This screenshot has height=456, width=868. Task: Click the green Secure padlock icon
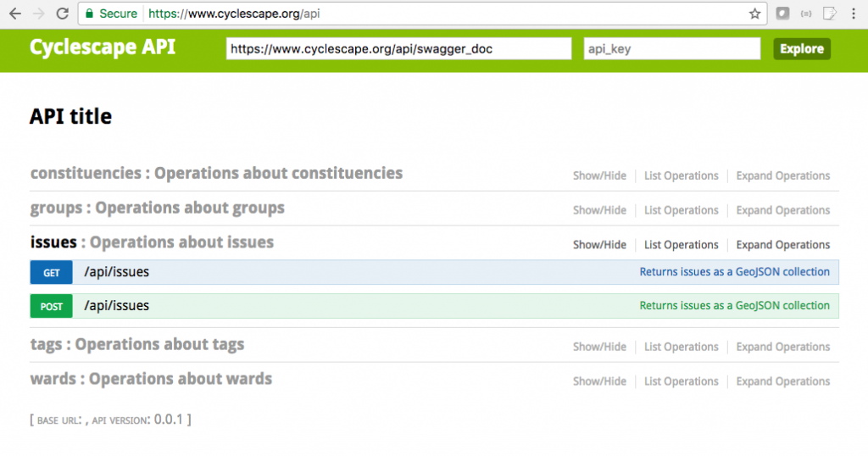(89, 14)
